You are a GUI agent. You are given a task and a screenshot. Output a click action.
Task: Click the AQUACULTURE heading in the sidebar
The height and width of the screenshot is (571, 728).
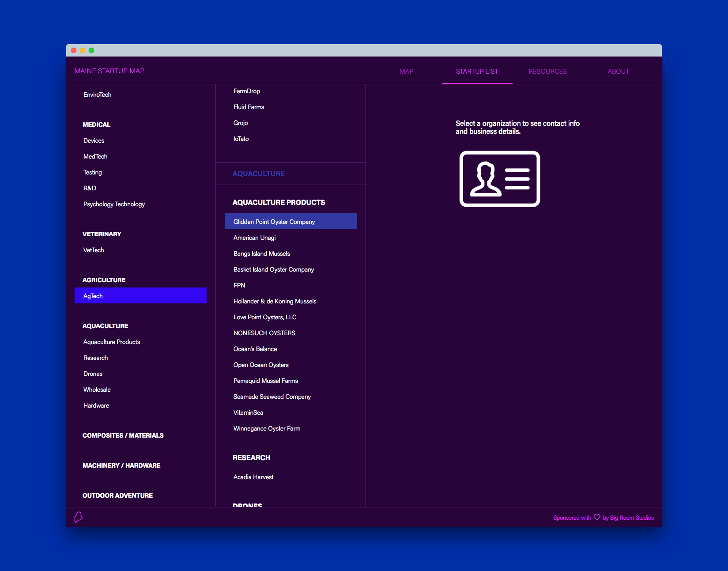(105, 326)
